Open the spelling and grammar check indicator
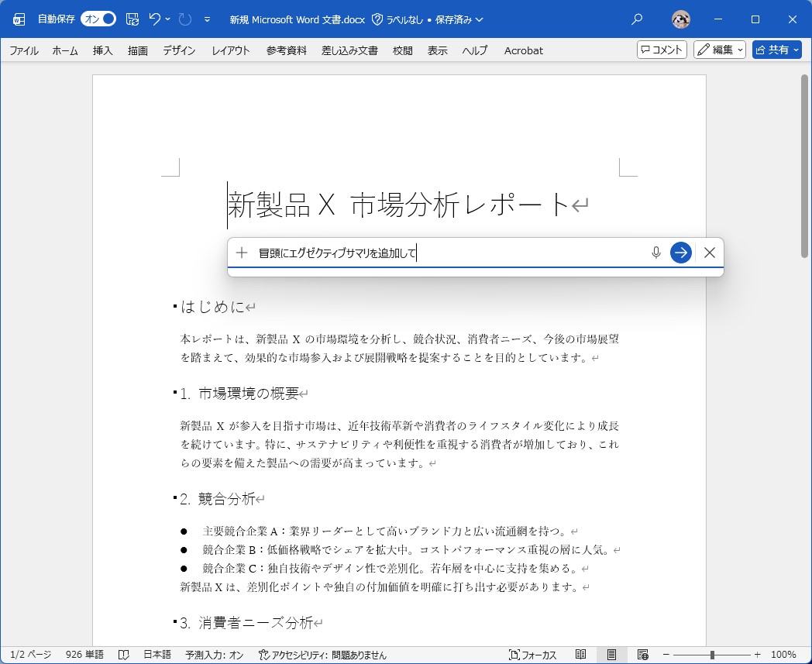This screenshot has width=812, height=664. (x=124, y=656)
